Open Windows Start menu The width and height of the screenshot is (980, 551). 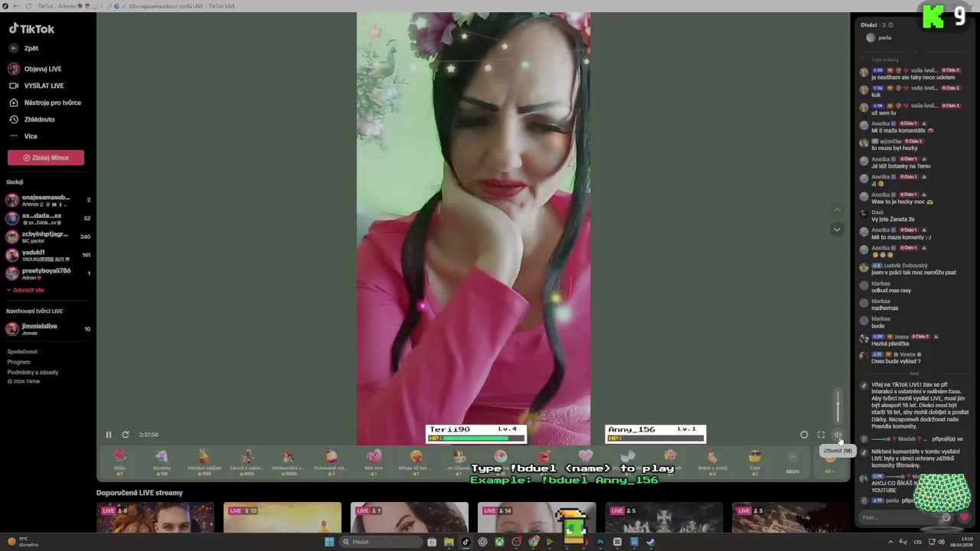pos(329,542)
